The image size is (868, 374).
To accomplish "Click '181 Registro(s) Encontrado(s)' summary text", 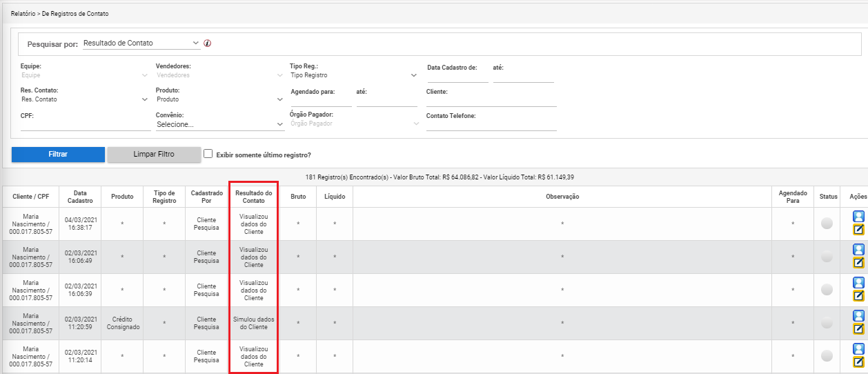I will [x=348, y=177].
